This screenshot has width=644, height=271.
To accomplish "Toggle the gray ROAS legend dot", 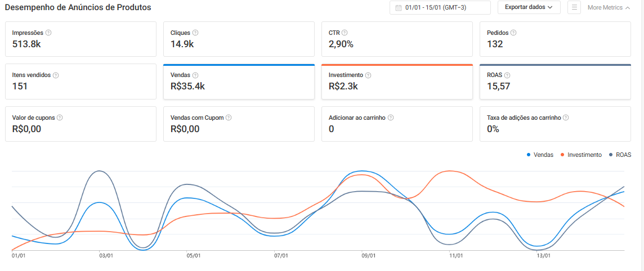I will pyautogui.click(x=611, y=155).
